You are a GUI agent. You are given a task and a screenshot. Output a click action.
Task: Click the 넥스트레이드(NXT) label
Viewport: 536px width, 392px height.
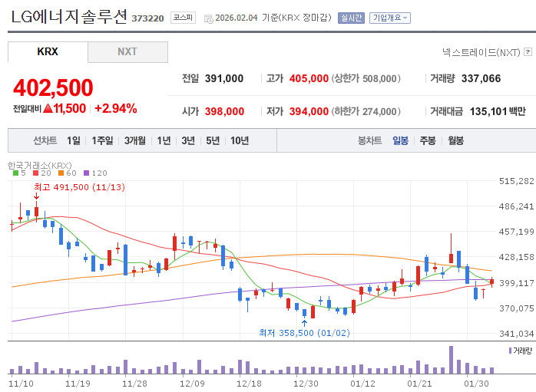481,52
